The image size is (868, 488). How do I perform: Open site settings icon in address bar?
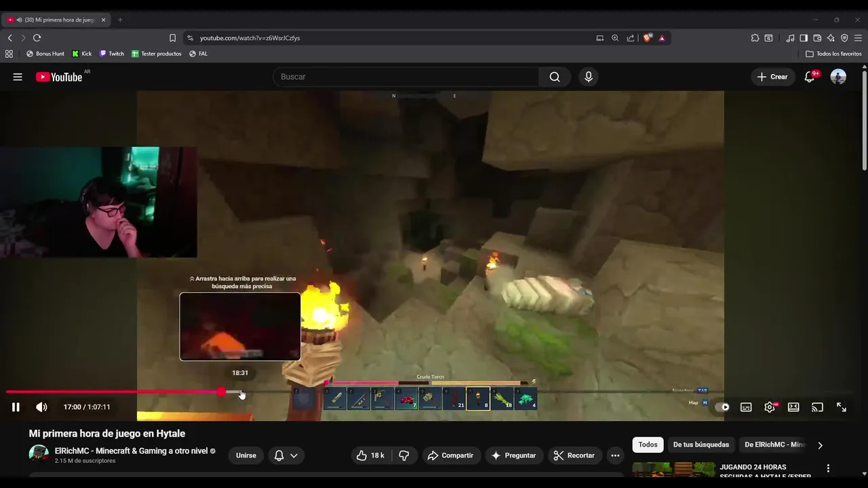tap(190, 38)
